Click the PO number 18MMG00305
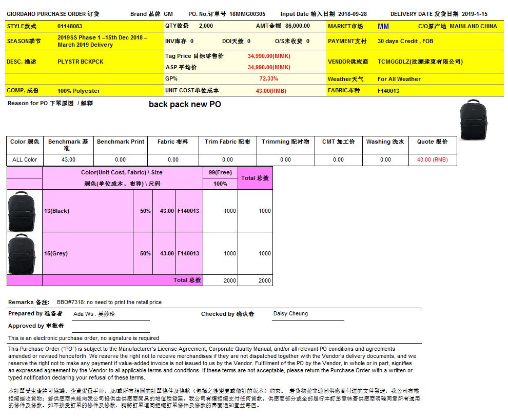508x420 pixels. (x=247, y=14)
